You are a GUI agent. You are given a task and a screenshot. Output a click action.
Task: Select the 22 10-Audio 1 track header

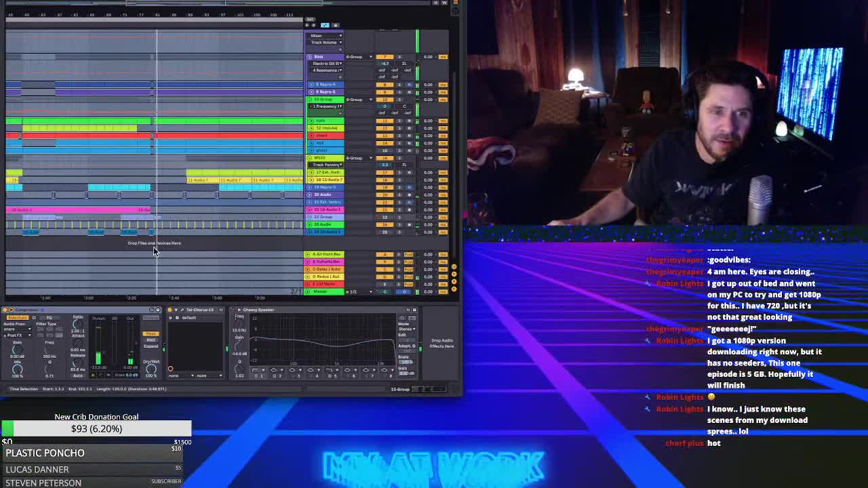pyautogui.click(x=325, y=209)
